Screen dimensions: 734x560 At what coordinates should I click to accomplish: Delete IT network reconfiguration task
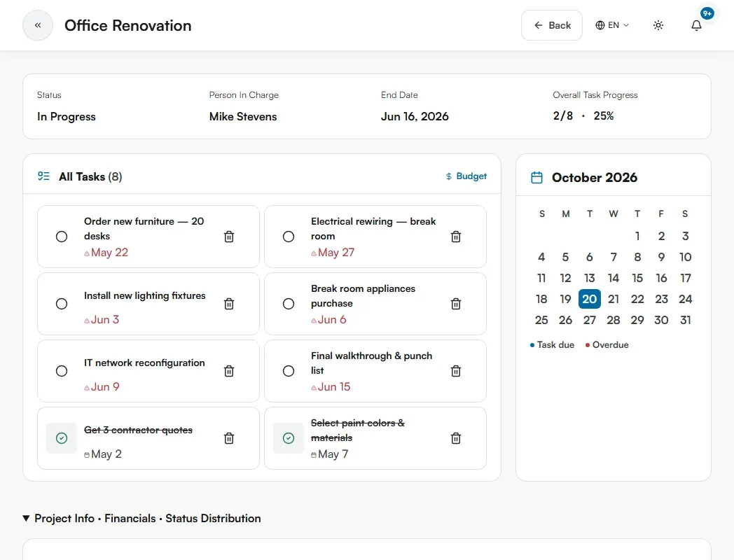pos(229,371)
